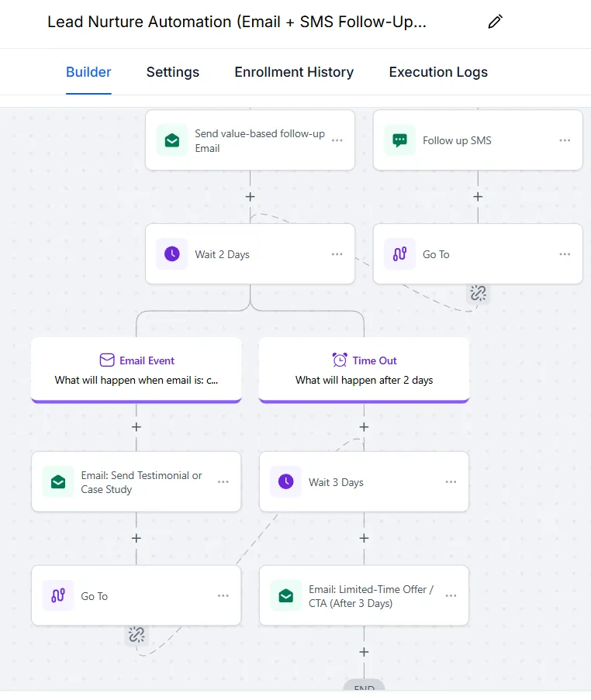Select the Time Out branch card
Image resolution: width=591 pixels, height=700 pixels.
click(x=364, y=370)
